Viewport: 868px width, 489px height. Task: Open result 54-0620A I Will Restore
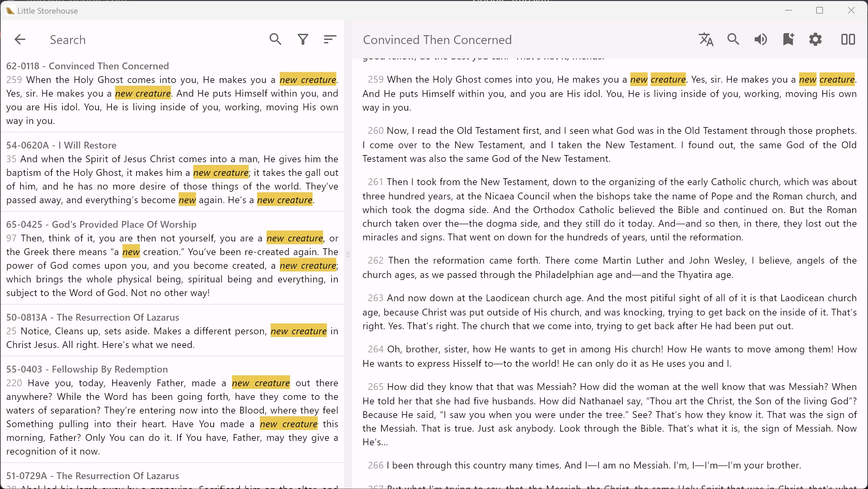(61, 145)
